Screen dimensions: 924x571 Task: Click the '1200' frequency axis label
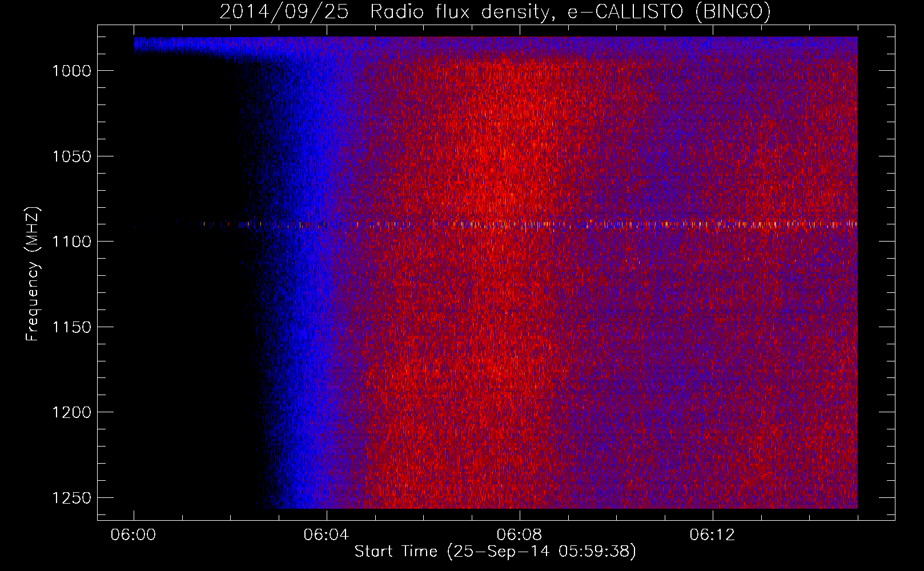point(71,412)
